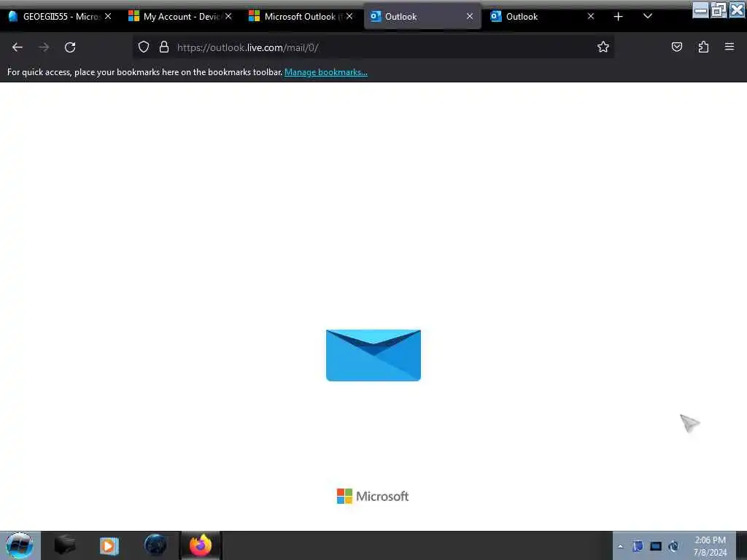
Task: Open the Save to Pocket icon
Action: pyautogui.click(x=676, y=47)
